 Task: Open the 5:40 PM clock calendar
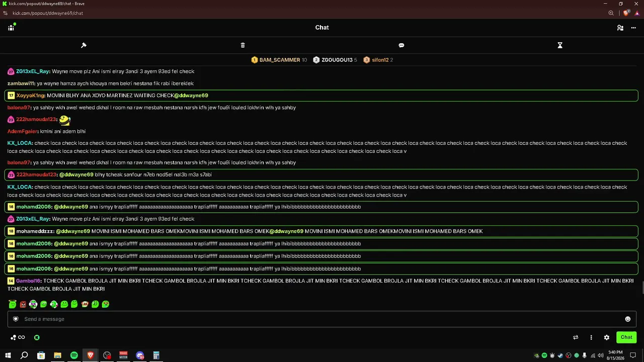(x=616, y=355)
